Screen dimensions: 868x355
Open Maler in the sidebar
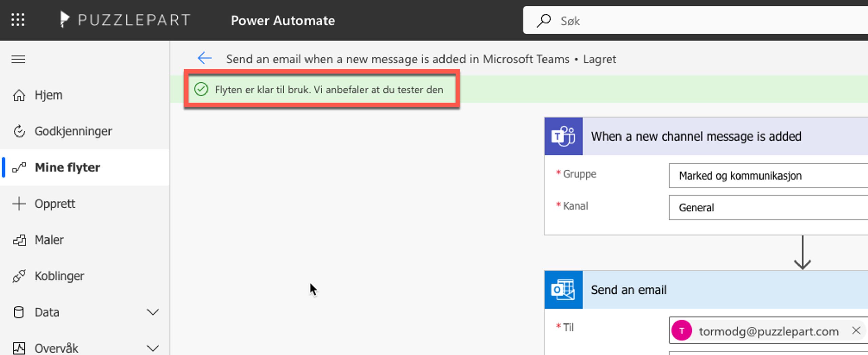pyautogui.click(x=85, y=240)
